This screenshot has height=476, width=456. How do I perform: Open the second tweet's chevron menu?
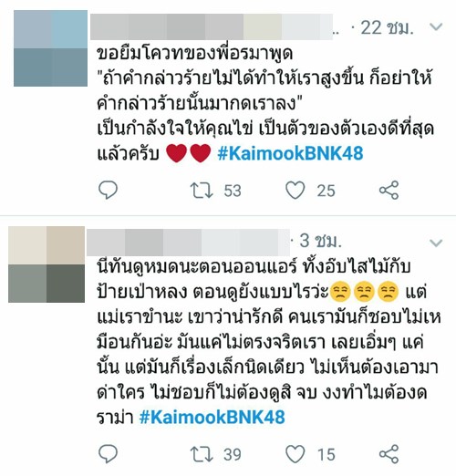coord(436,243)
